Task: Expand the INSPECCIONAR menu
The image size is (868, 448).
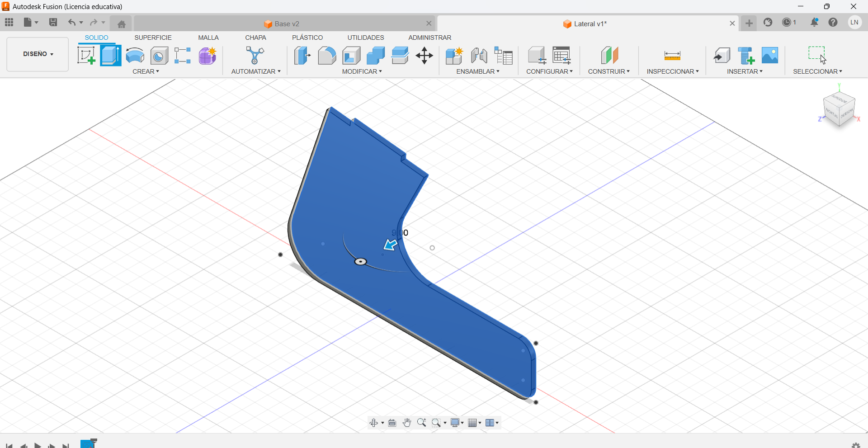Action: 673,71
